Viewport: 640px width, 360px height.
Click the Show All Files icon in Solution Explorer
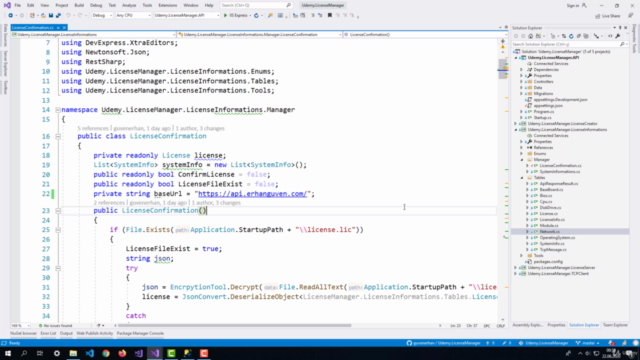(586, 36)
